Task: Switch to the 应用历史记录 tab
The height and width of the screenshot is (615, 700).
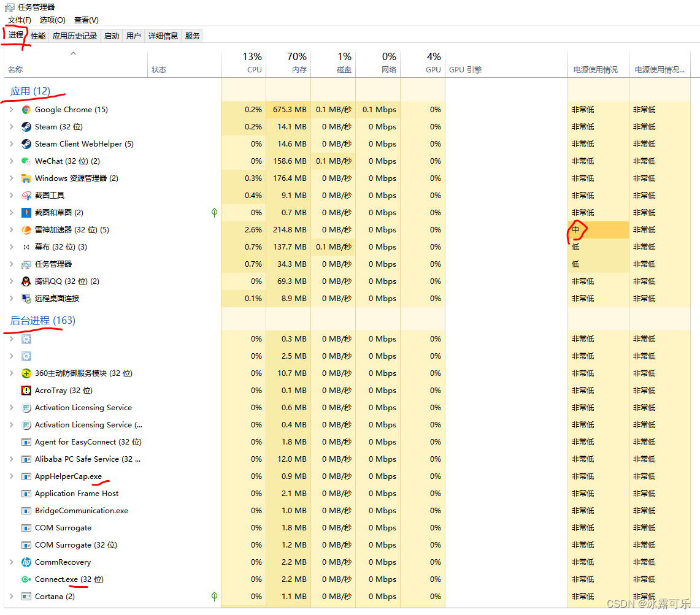Action: (75, 36)
